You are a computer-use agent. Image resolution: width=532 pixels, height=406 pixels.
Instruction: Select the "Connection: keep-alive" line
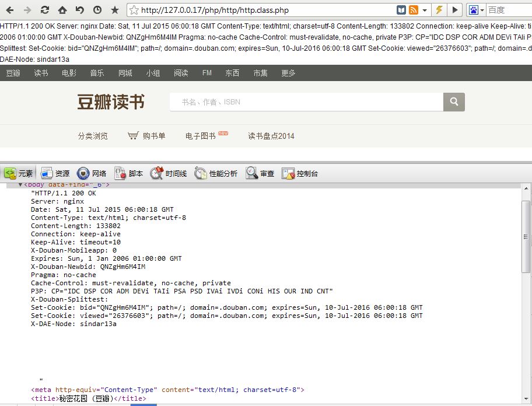[x=76, y=234]
